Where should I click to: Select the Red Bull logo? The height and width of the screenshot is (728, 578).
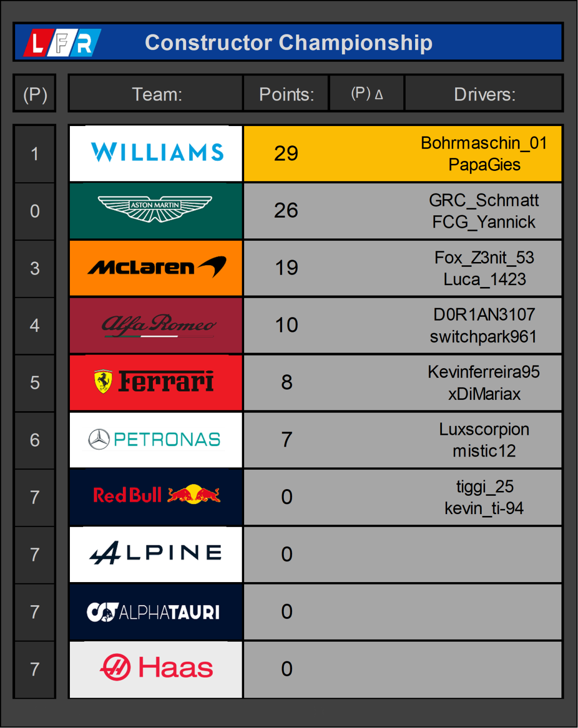point(156,496)
